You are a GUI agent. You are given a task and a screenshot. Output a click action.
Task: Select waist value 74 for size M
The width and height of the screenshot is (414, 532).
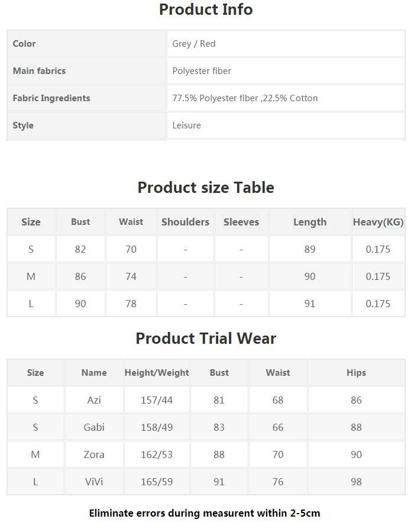(131, 276)
